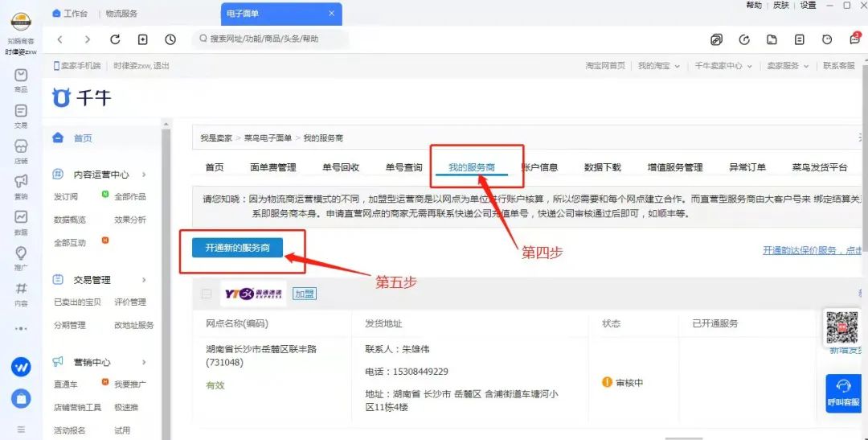The width and height of the screenshot is (868, 440).
Task: Expand the 内容运营中心 section chevron
Action: [145, 175]
